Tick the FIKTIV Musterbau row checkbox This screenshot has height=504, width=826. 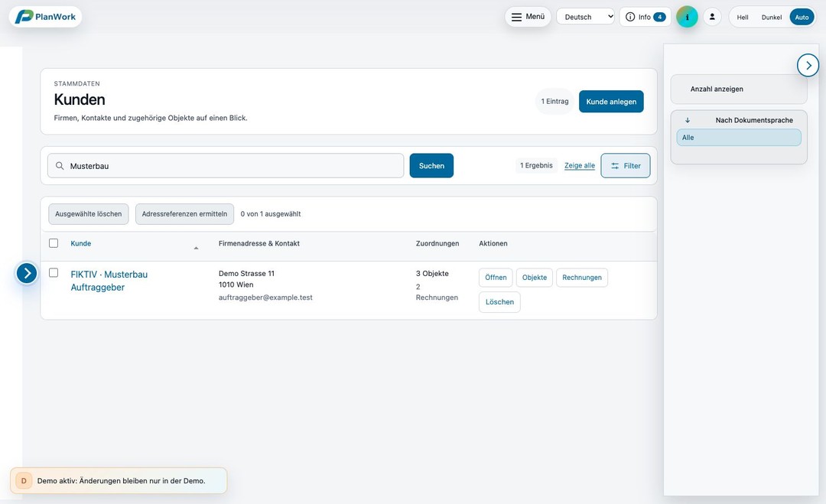point(54,273)
